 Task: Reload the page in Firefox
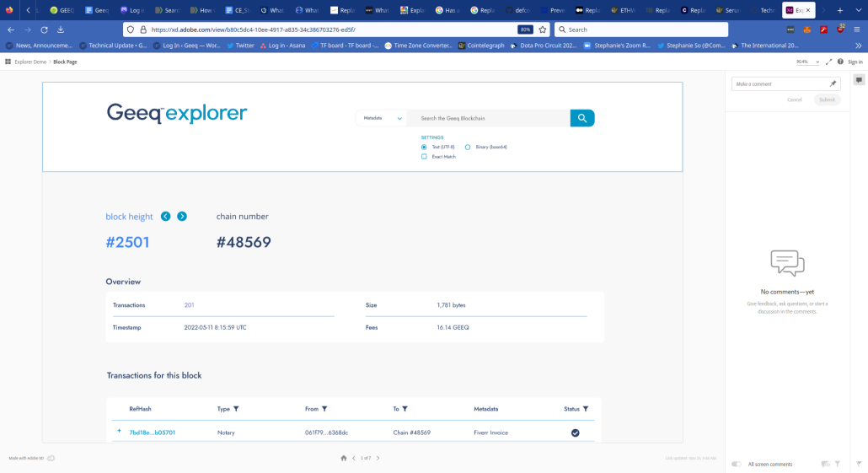pos(45,30)
